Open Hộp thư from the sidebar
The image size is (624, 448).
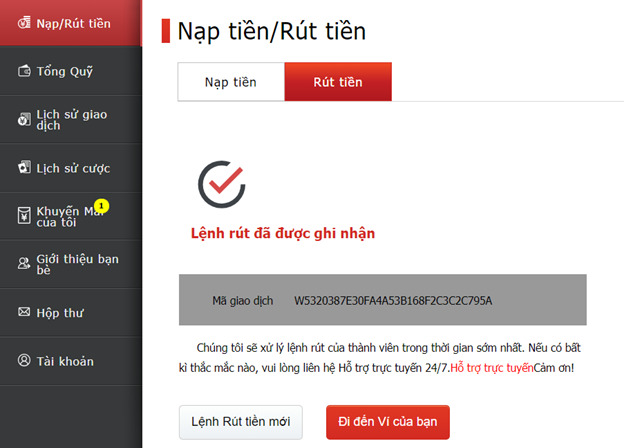pos(71,313)
